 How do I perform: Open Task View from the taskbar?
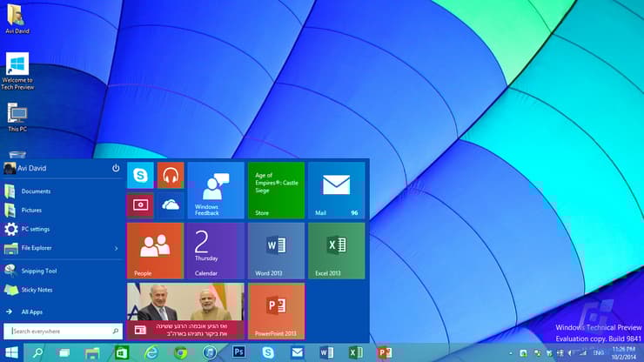click(x=64, y=352)
